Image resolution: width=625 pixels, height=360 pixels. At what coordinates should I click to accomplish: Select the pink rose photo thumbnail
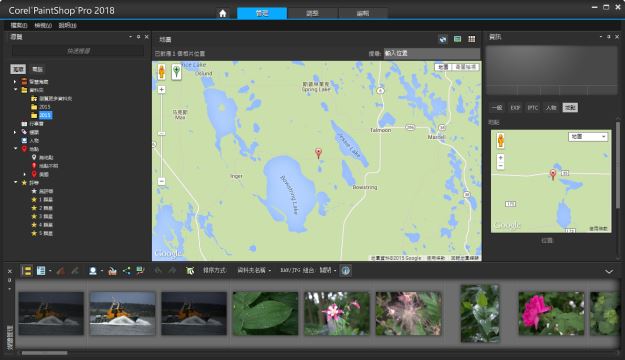551,313
